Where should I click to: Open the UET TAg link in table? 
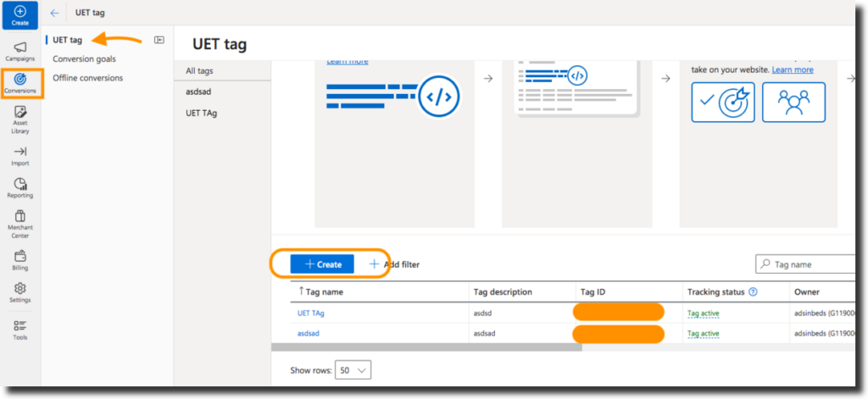click(310, 313)
